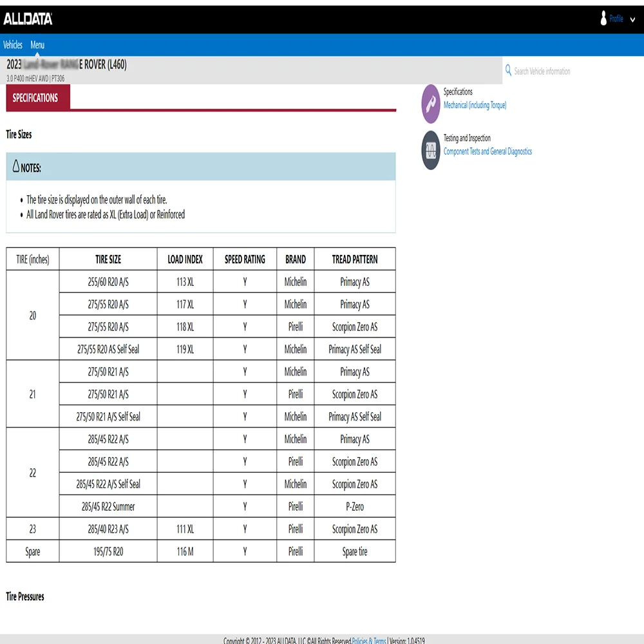Select the 285/45 R22 Summer cell
644x644 pixels.
(x=108, y=506)
